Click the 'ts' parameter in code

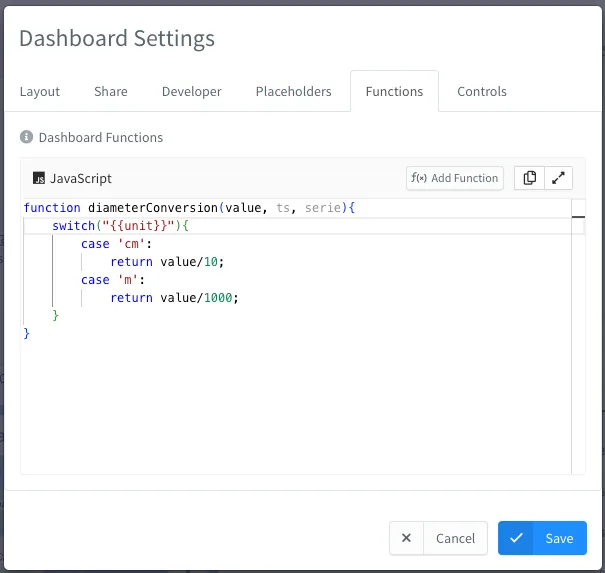pyautogui.click(x=283, y=208)
